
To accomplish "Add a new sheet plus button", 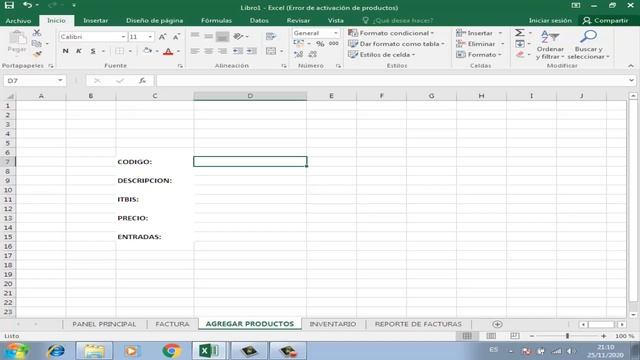I will tap(497, 324).
